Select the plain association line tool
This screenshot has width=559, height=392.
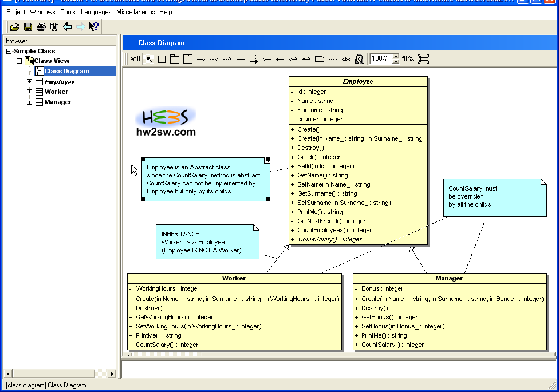tap(241, 59)
